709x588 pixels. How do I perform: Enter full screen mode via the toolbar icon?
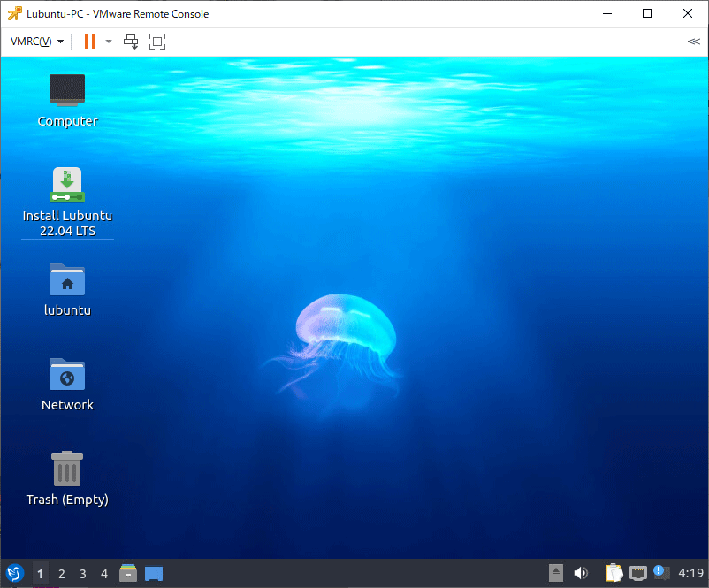pos(157,42)
